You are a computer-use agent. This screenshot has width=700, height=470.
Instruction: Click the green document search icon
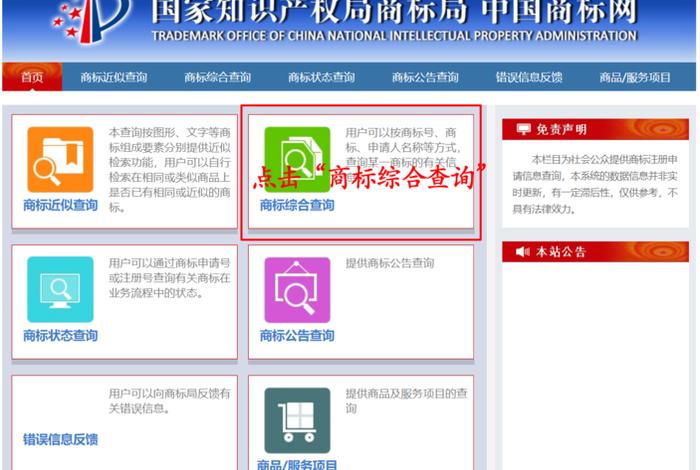[x=297, y=159]
